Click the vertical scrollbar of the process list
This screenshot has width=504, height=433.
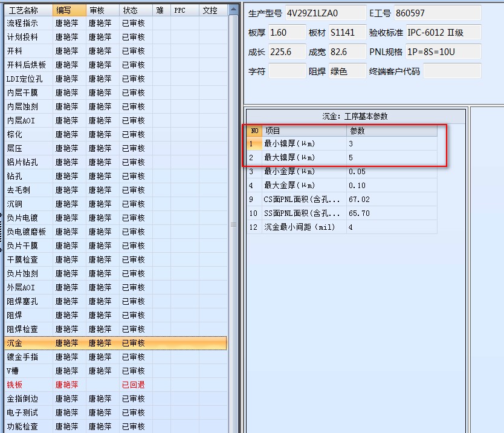(x=233, y=224)
